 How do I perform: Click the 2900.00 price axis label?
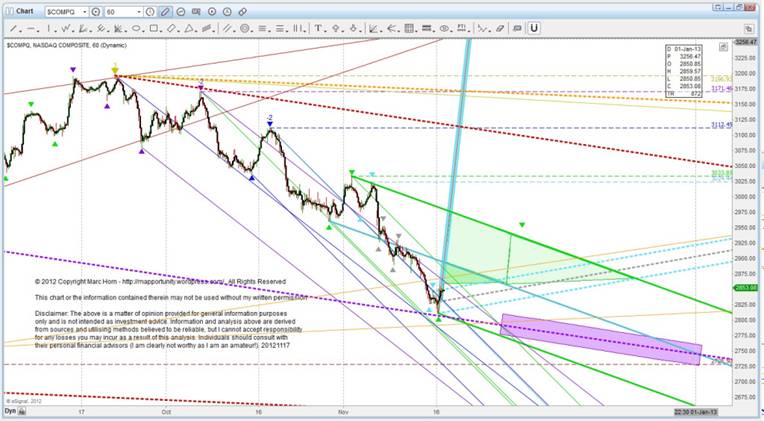pos(744,258)
